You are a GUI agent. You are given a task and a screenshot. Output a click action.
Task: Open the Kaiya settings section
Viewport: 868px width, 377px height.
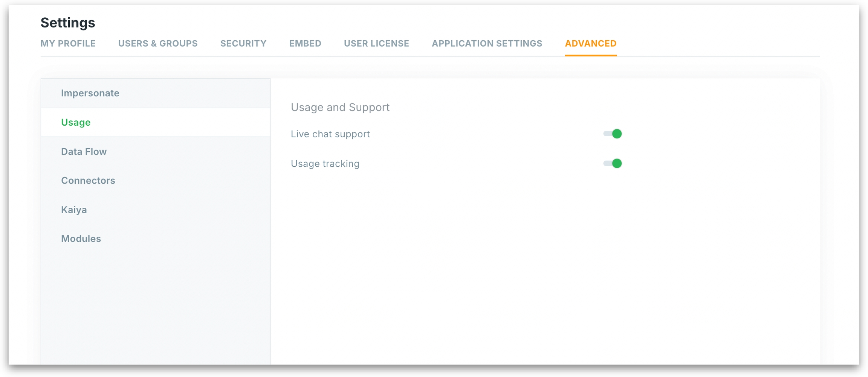[x=74, y=210]
